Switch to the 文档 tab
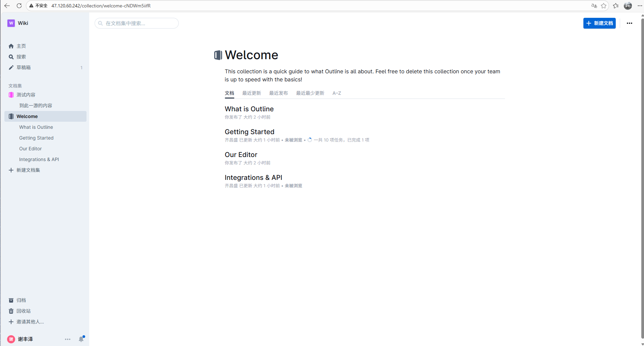This screenshot has width=644, height=346. [x=230, y=93]
